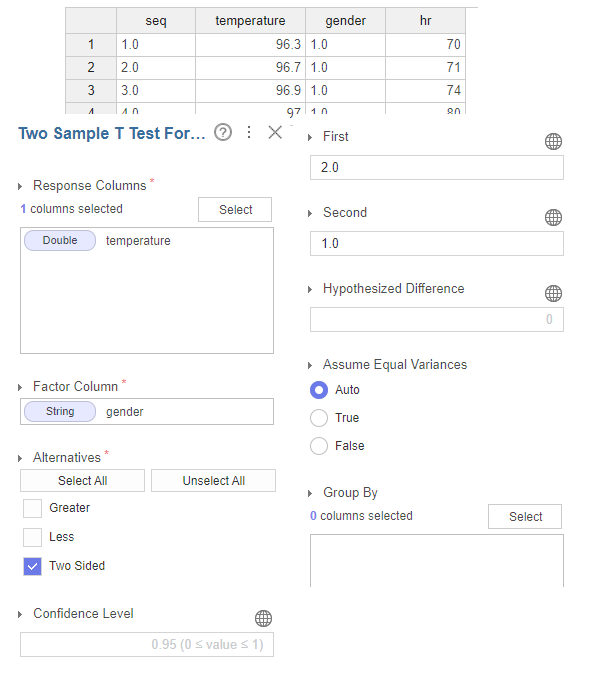Click the globe icon beside Hypothesized Difference
This screenshot has width=592, height=678.
[x=553, y=294]
